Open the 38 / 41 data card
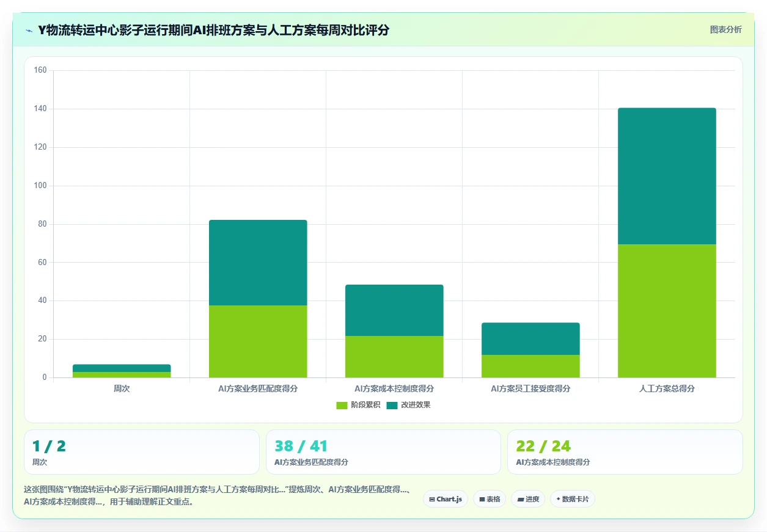The width and height of the screenshot is (767, 532). pyautogui.click(x=383, y=452)
